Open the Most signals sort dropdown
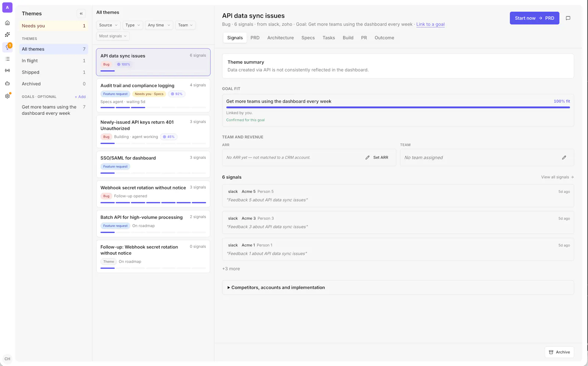This screenshot has height=366, width=588. [x=113, y=36]
